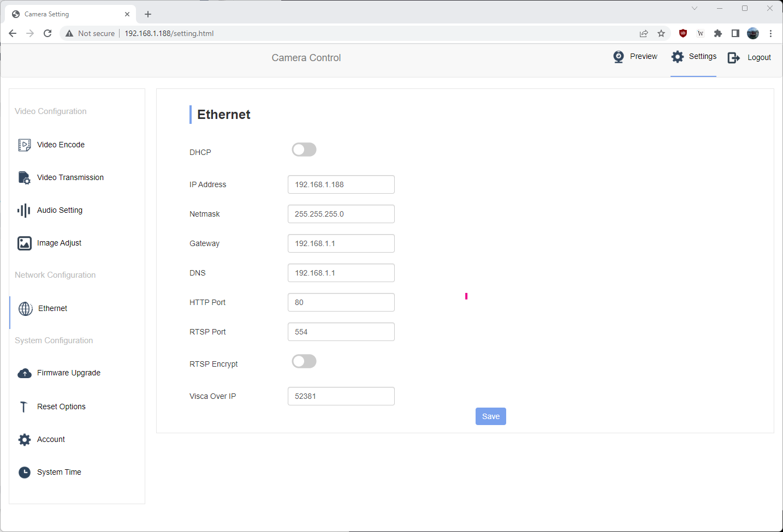Click the Video Encode sidebar icon
This screenshot has height=532, width=783.
coord(24,145)
